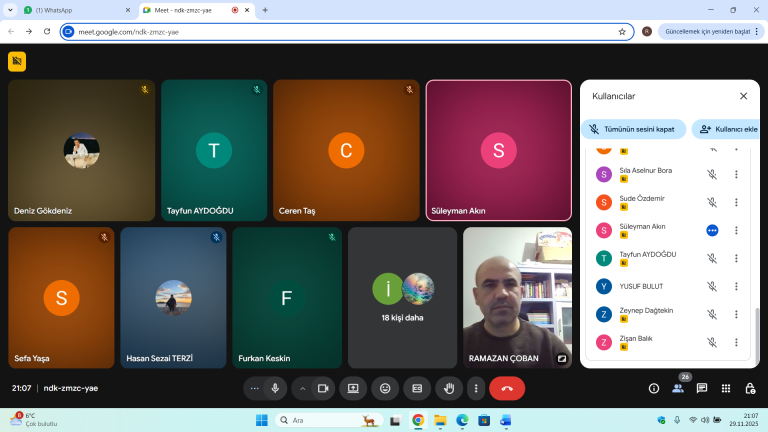The width and height of the screenshot is (768, 432).
Task: Switch to the WhatsApp browser tab
Action: click(72, 10)
